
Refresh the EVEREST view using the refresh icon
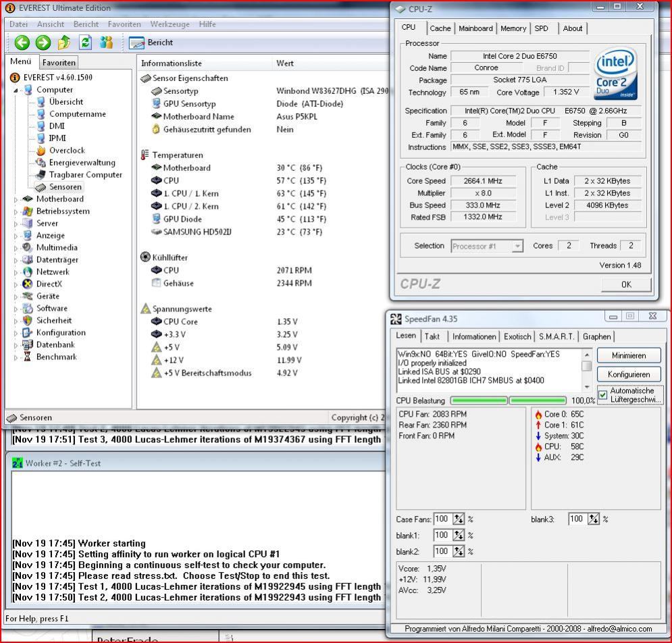86,43
